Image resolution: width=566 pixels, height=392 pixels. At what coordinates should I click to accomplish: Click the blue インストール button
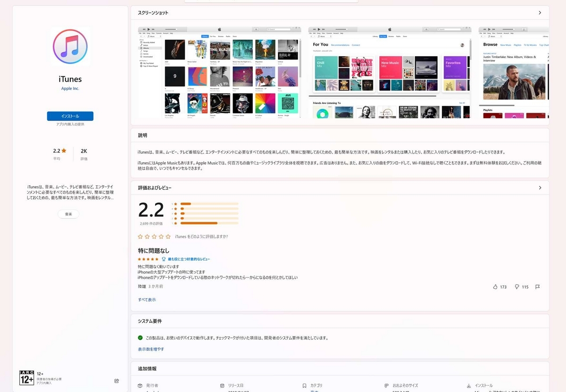tap(70, 116)
